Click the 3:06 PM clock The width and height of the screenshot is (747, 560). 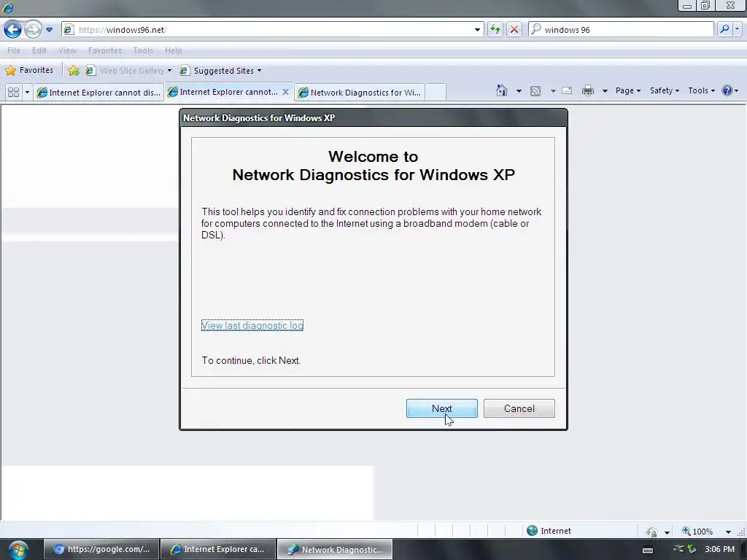[719, 549]
